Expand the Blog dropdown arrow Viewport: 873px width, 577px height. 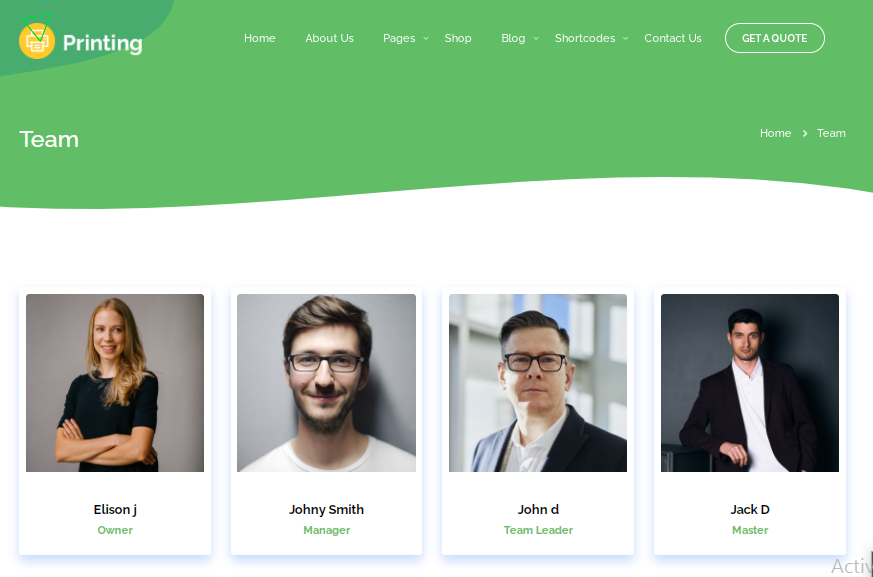pyautogui.click(x=536, y=38)
